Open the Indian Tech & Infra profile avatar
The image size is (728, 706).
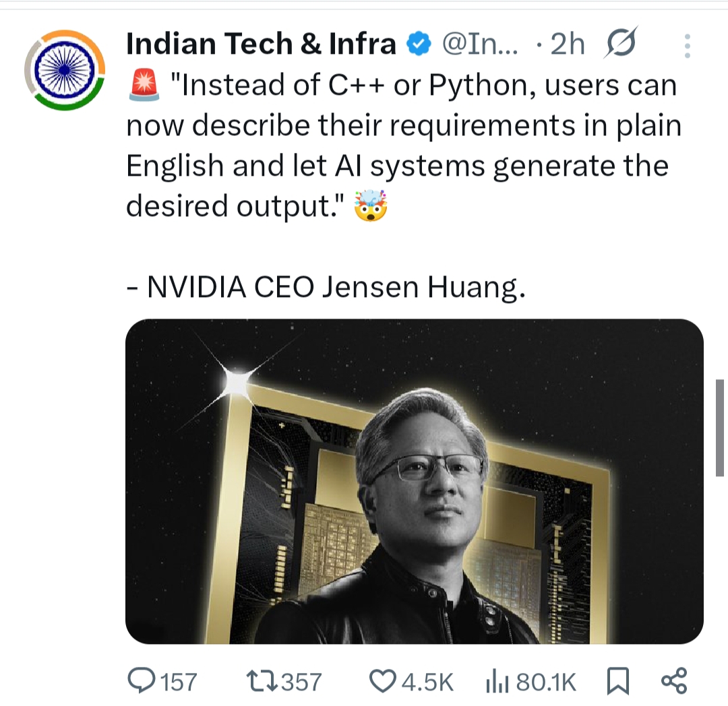click(x=65, y=69)
